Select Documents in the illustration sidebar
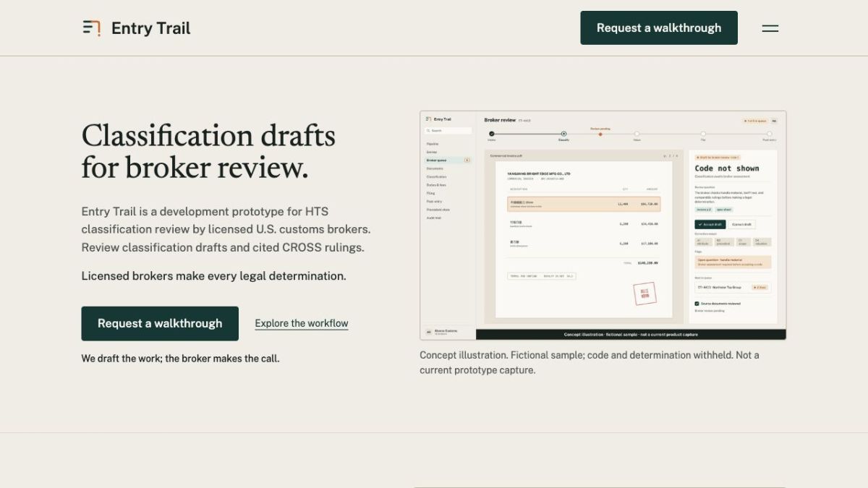Screen dimensions: 868x488 [435, 168]
